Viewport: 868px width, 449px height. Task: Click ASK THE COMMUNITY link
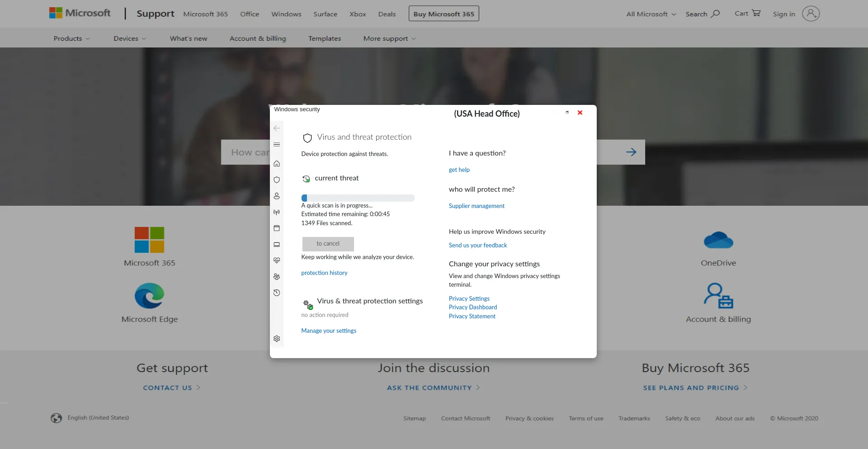434,388
